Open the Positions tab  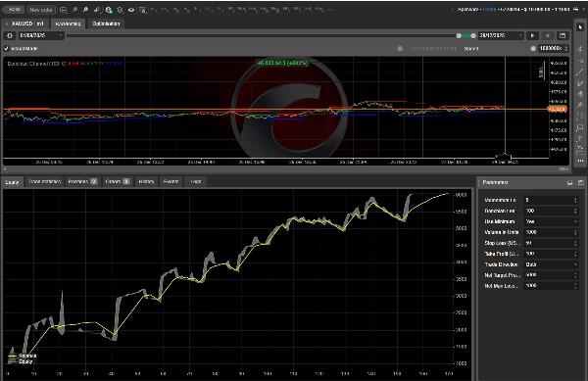click(x=82, y=182)
